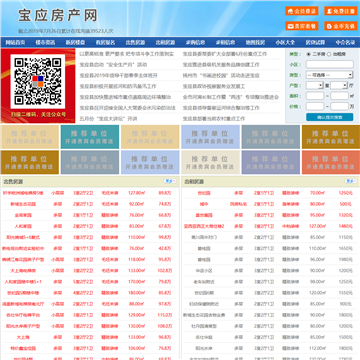This screenshot has height=360, width=360.
Task: Open the 厅 hall count dropdown
Action: (339, 86)
